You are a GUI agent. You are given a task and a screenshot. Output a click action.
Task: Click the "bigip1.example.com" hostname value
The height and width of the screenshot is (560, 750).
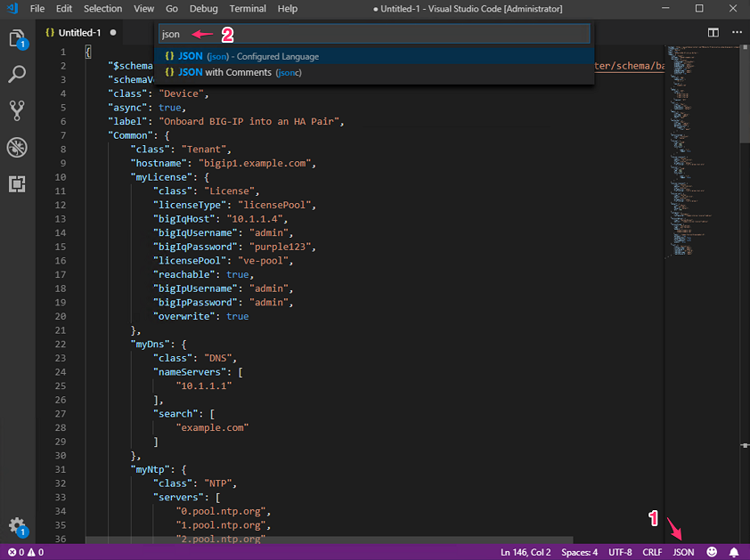255,163
